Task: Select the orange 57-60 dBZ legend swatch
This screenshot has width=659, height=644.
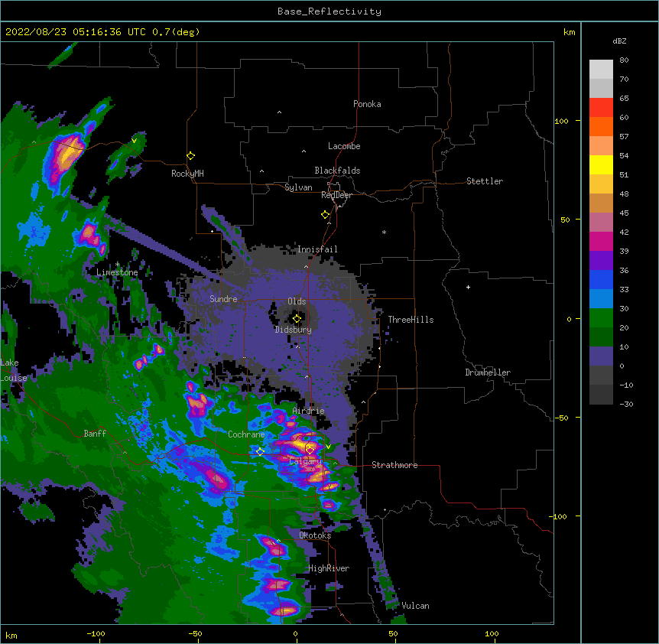Action: (601, 126)
